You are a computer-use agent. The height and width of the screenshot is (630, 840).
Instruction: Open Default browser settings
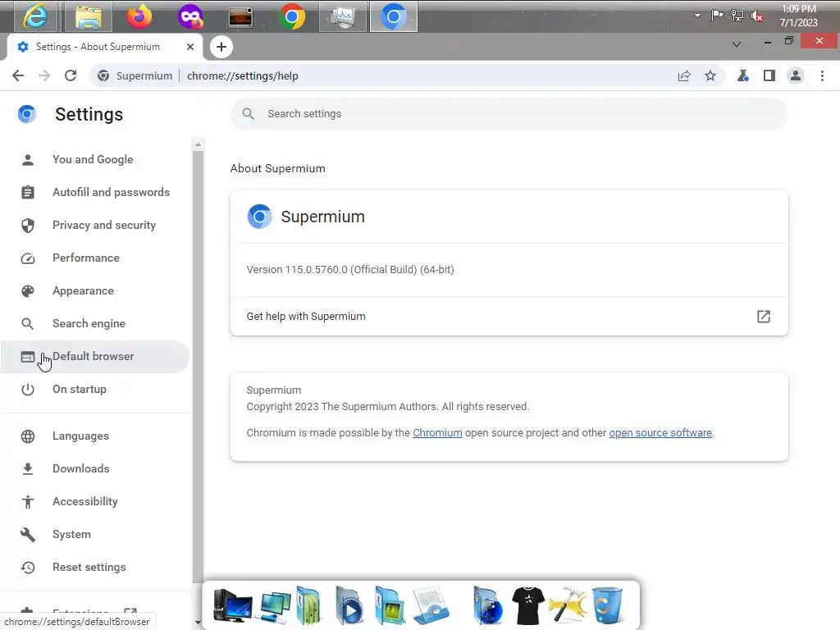95,356
